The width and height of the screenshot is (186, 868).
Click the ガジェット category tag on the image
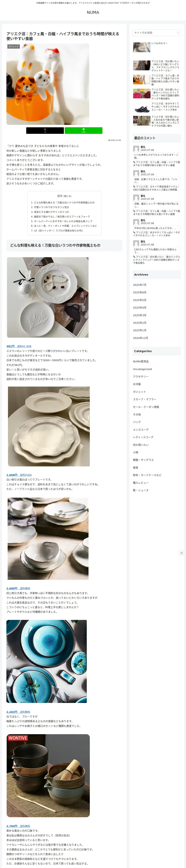point(13,46)
